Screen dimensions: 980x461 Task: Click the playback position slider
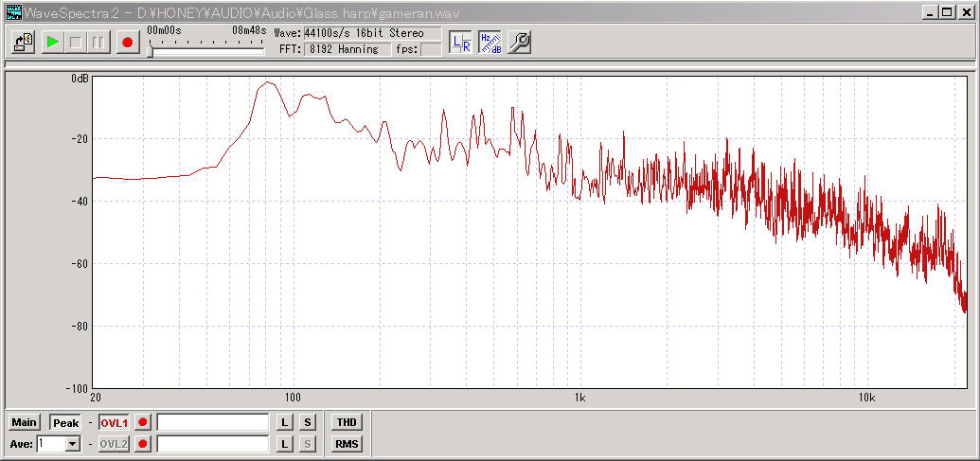(x=205, y=52)
